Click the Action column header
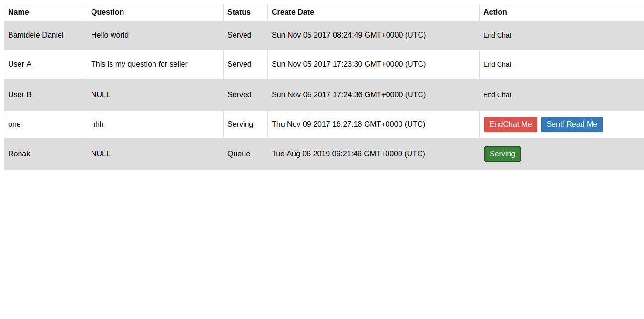Viewport: 644px width, 319px height. coord(495,12)
